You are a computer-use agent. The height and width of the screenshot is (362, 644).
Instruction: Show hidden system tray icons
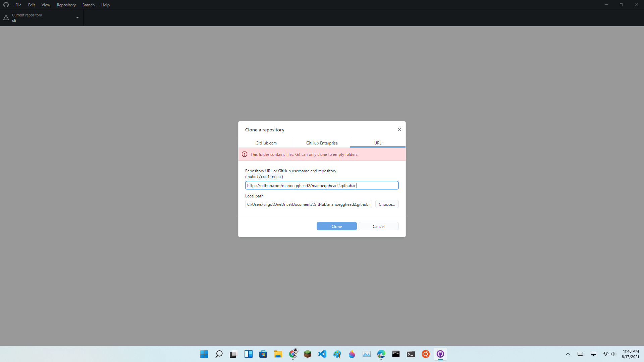568,354
